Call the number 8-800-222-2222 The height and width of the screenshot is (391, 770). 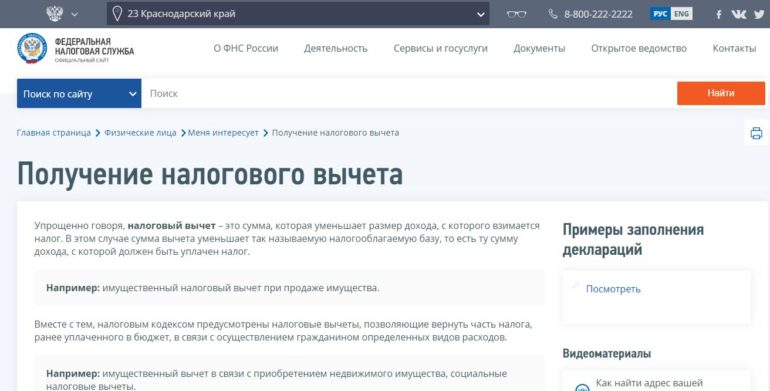(598, 14)
